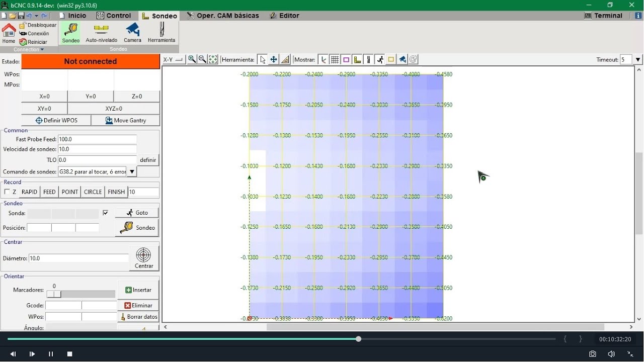This screenshot has height=362, width=644.
Task: Click the XYZ=0 button
Action: (114, 109)
